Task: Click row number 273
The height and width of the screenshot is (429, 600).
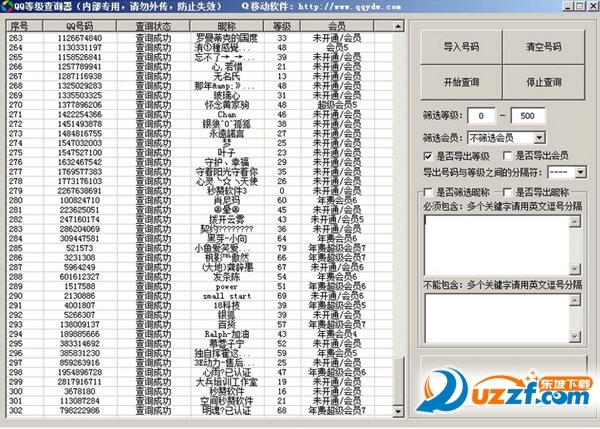Action: click(x=16, y=134)
